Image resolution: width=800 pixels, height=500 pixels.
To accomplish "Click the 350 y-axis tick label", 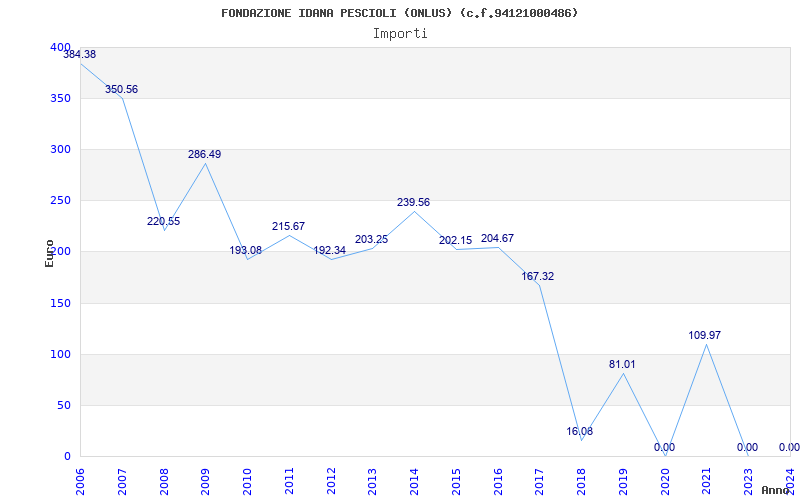I will 60,98.
